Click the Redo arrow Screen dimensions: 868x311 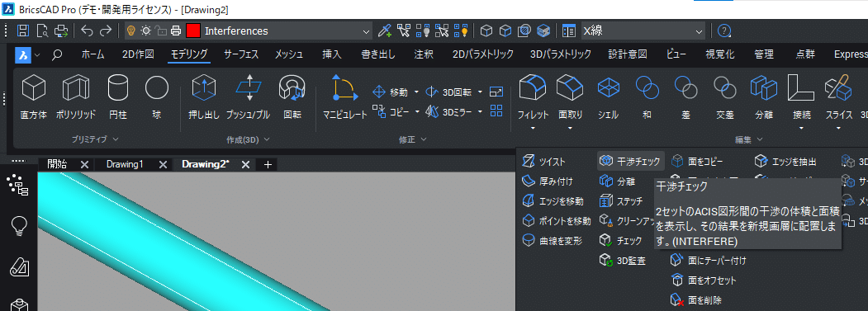(106, 31)
